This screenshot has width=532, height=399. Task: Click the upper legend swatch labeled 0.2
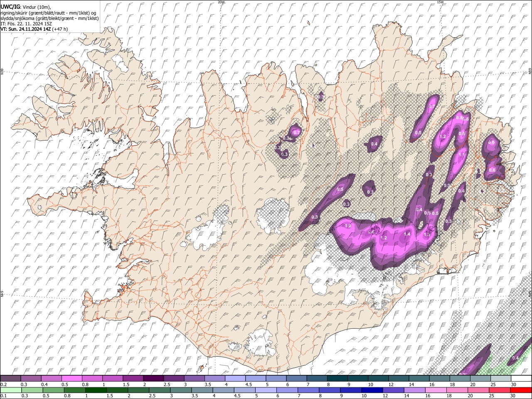(11, 378)
